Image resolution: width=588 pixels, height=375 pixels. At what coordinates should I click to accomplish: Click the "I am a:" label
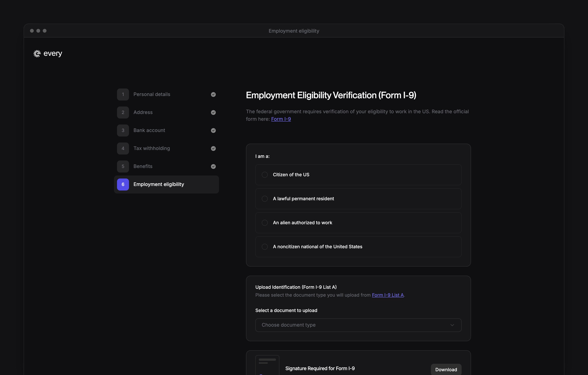(262, 156)
